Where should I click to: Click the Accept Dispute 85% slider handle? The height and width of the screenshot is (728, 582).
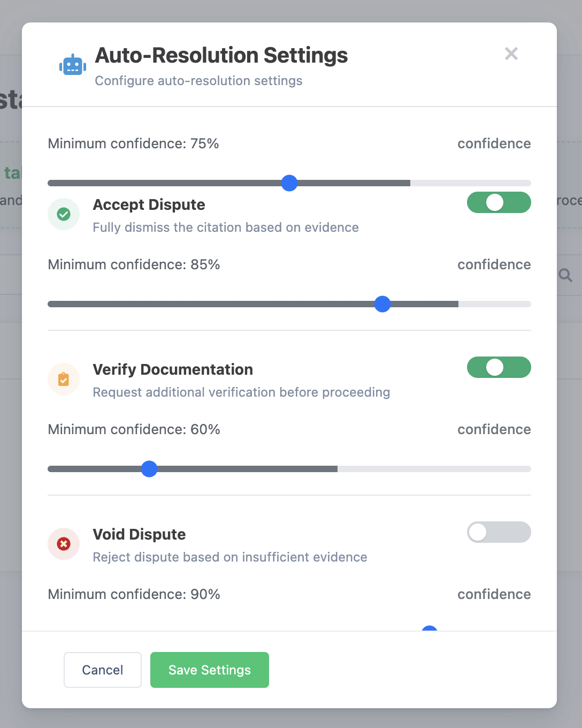[x=382, y=304]
